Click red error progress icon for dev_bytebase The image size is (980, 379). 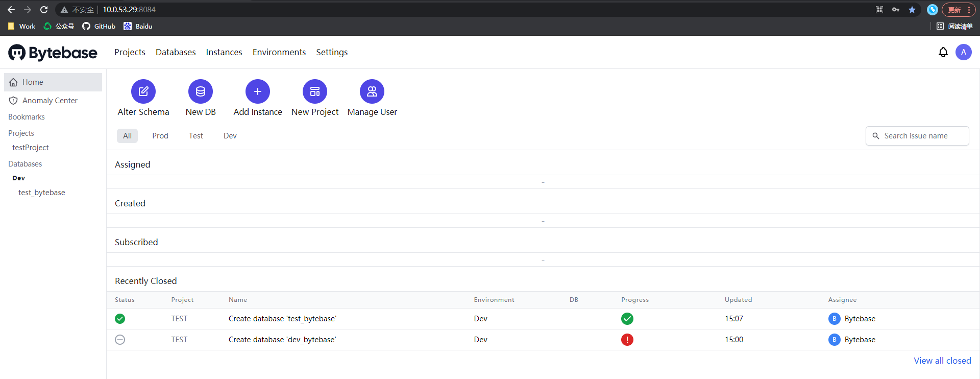[x=627, y=340]
